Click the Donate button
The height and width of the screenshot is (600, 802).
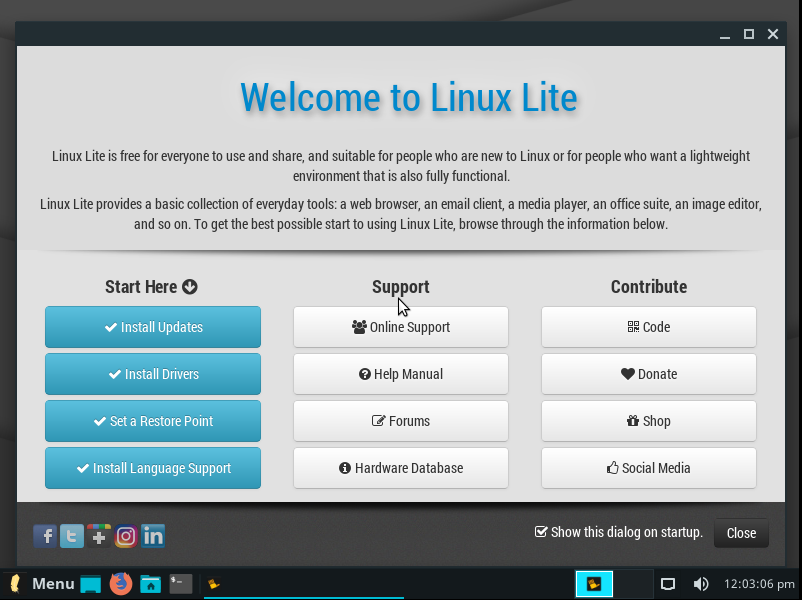[x=649, y=374]
